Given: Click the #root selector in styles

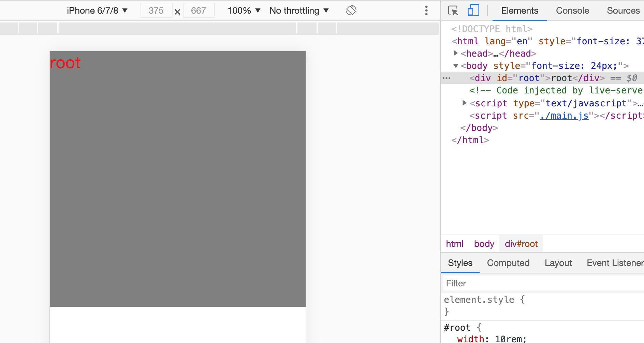Looking at the screenshot, I should pos(457,328).
